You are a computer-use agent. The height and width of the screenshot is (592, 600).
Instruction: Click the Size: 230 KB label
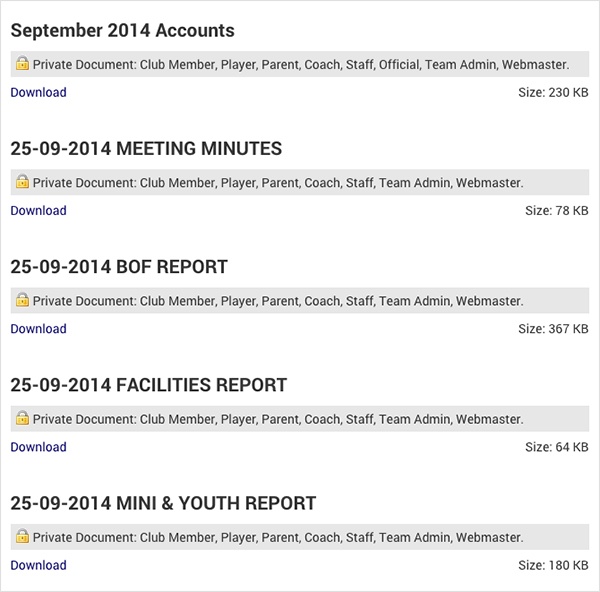point(553,92)
